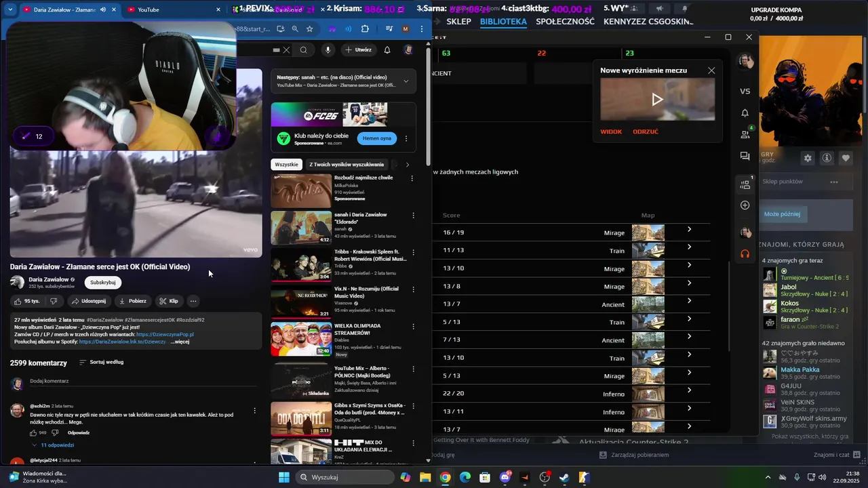Open the Chrome three-dot menu
This screenshot has width=868, height=488.
[422, 29]
